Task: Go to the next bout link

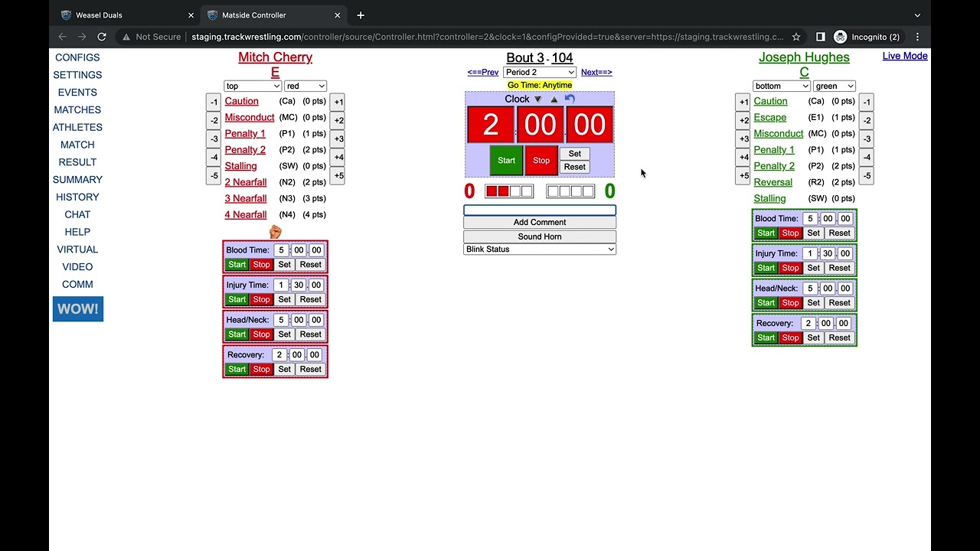Action: coord(596,73)
